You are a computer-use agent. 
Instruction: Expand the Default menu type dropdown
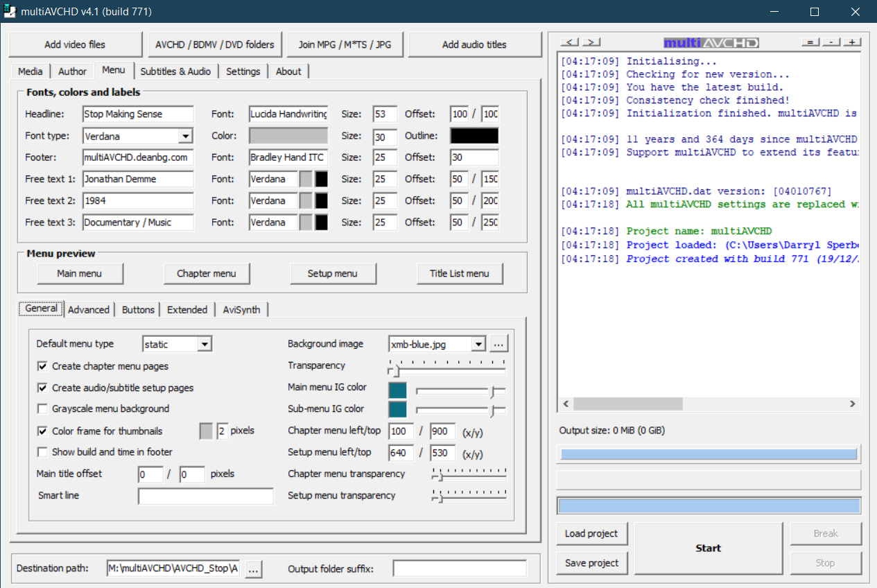204,344
